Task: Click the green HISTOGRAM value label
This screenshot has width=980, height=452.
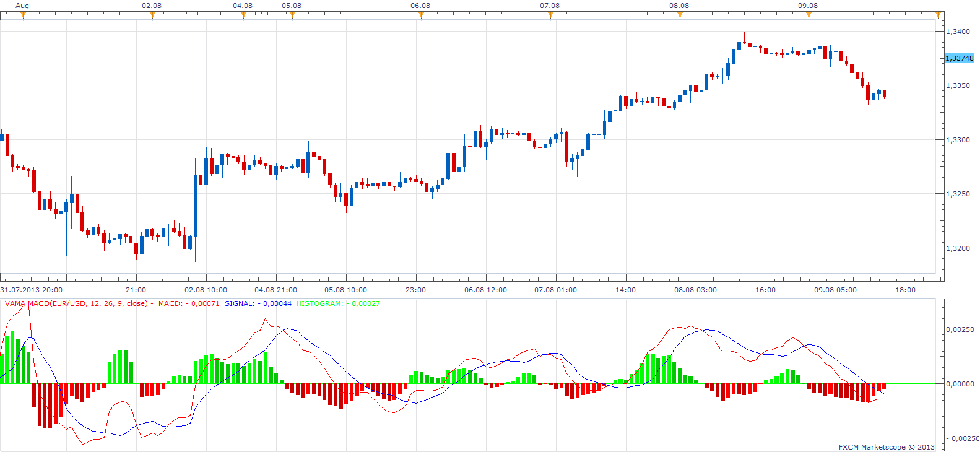Action: click(x=338, y=303)
